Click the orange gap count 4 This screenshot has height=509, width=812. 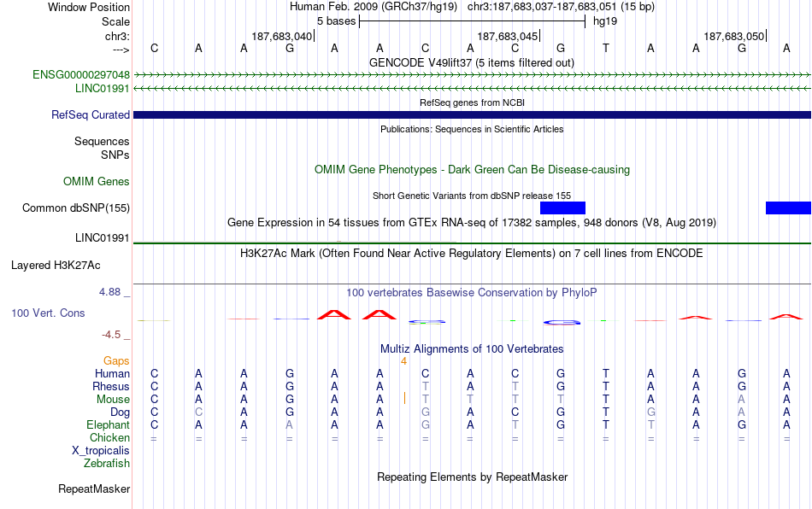[403, 361]
